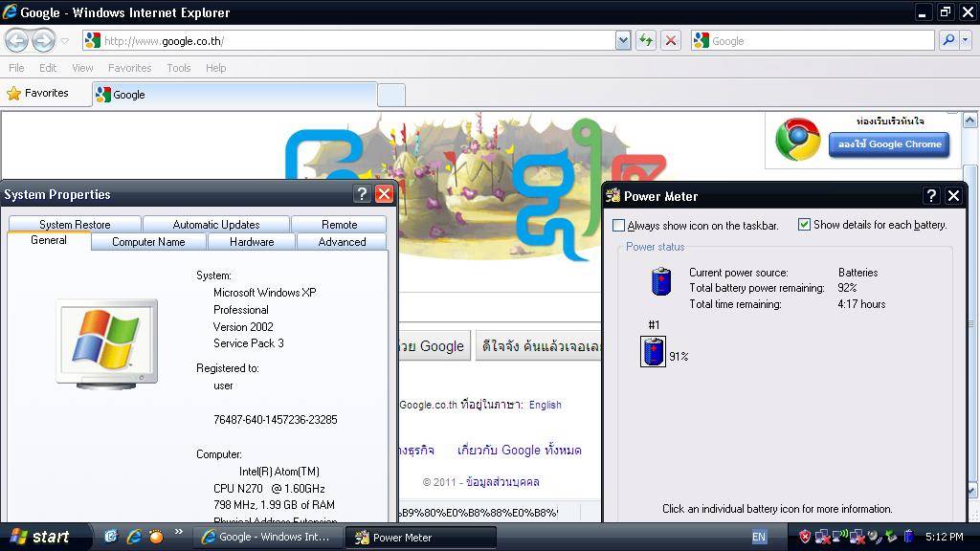The width and height of the screenshot is (980, 551).
Task: Expand the address bar URL dropdown
Action: point(623,40)
